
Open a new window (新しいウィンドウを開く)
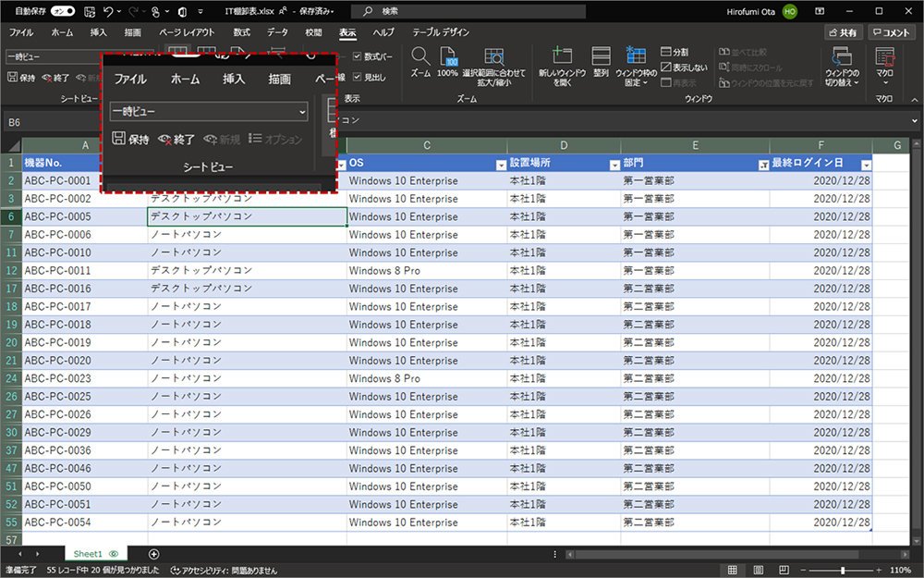[562, 66]
